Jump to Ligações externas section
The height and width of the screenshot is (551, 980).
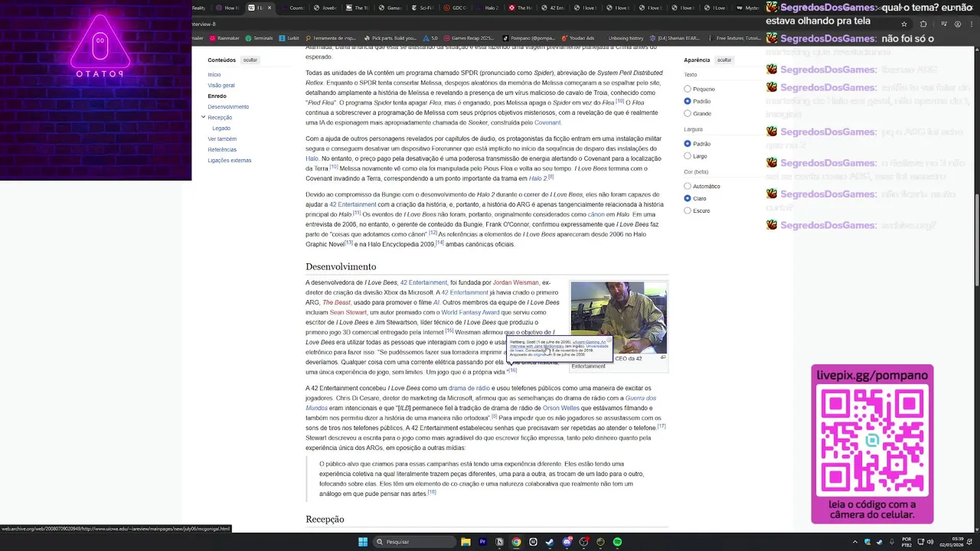point(230,161)
